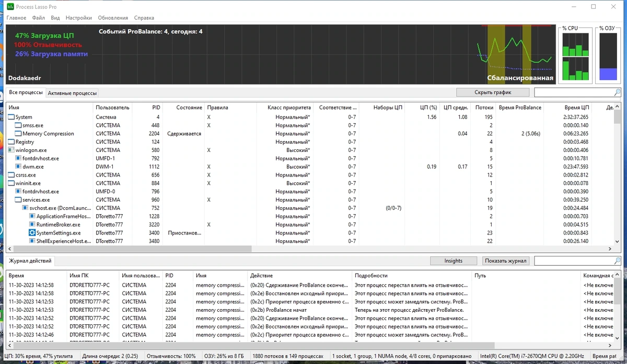Click the ApplicationFrameHost process icon

[32, 216]
